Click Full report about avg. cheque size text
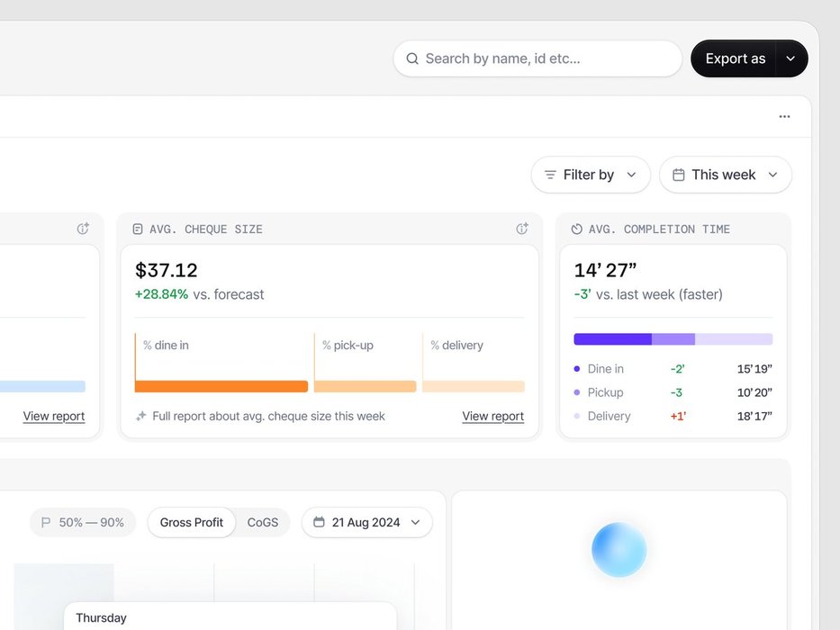The image size is (840, 630). pos(268,416)
